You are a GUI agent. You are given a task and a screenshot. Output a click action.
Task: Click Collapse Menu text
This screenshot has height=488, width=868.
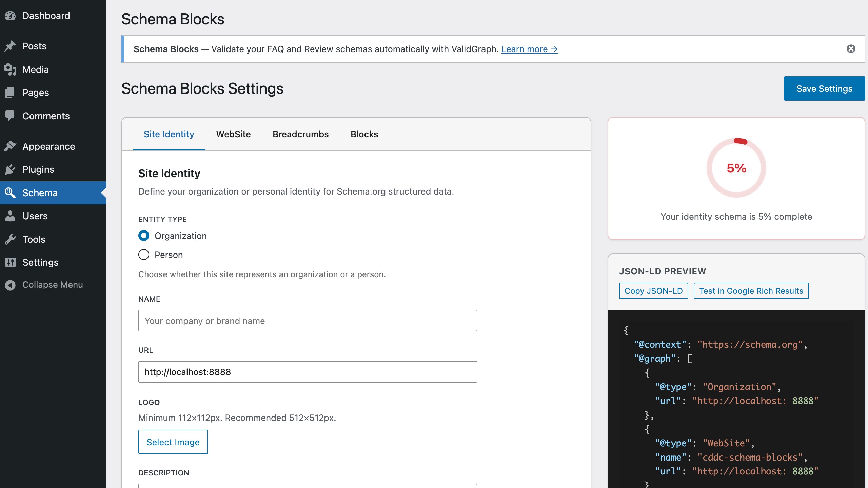53,285
